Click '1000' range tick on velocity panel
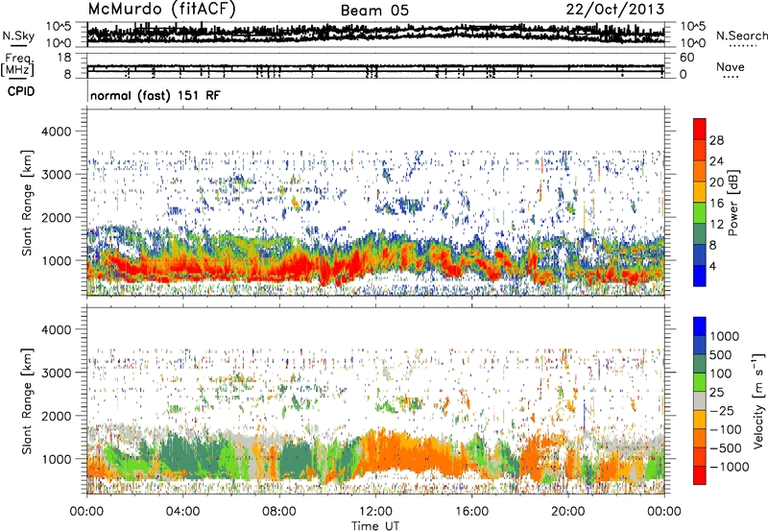The width and height of the screenshot is (768, 532). pyautogui.click(x=57, y=459)
